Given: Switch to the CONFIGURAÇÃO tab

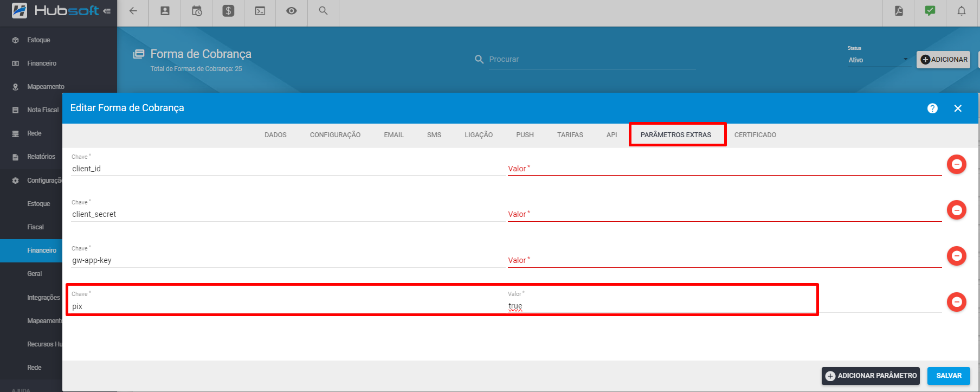Looking at the screenshot, I should pos(335,135).
